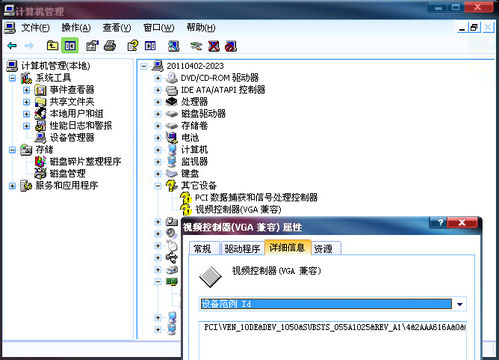Image resolution: width=499 pixels, height=360 pixels.
Task: Click the 磁盘碎片整理程序 icon
Action: tap(40, 162)
